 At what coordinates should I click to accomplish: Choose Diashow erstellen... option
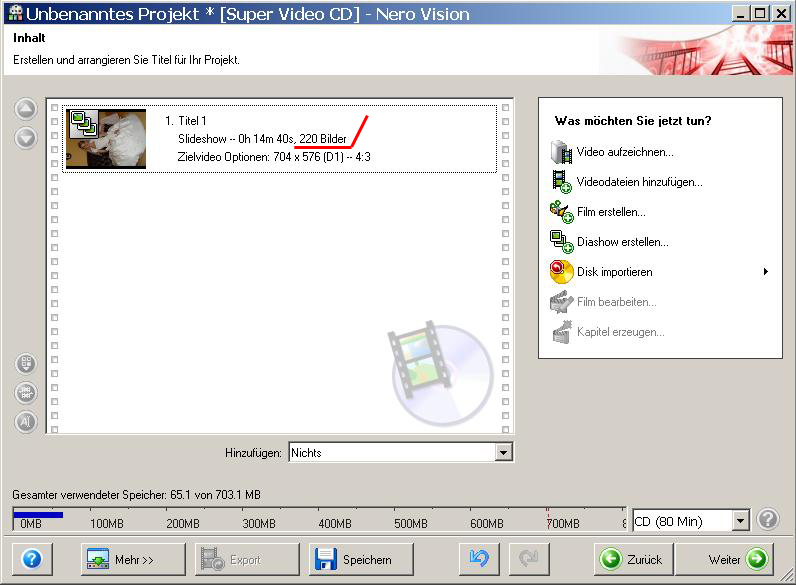623,242
